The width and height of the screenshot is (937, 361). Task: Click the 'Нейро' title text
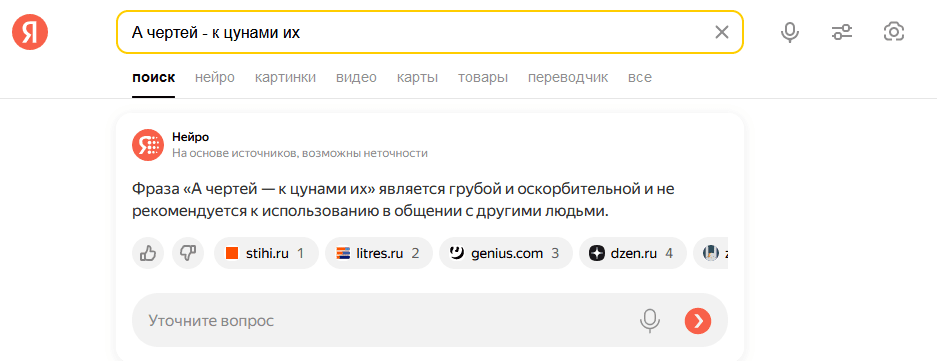(191, 137)
